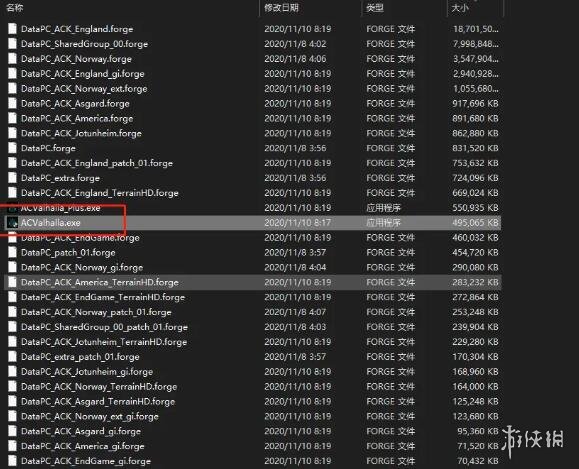This screenshot has width=579, height=469.
Task: Click file icon of DataPC_ACK_England_TerrainHD.forge
Action: (13, 193)
